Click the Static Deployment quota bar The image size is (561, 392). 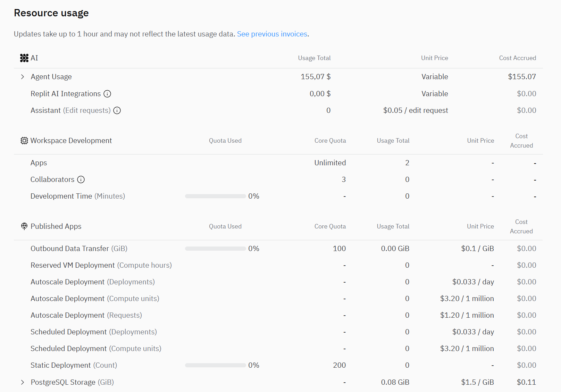[x=215, y=365]
